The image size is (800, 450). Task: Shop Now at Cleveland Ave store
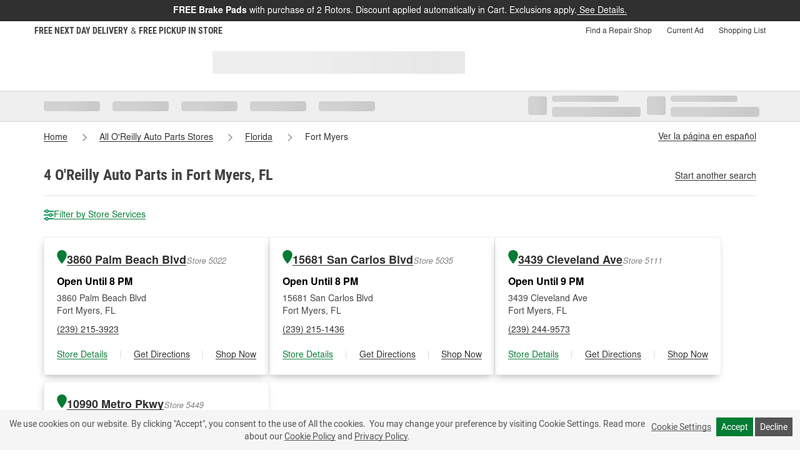[x=688, y=354]
